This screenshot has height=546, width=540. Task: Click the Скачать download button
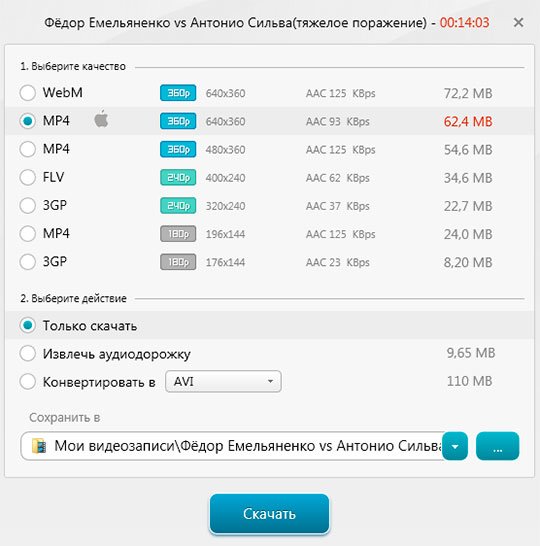coord(269,514)
